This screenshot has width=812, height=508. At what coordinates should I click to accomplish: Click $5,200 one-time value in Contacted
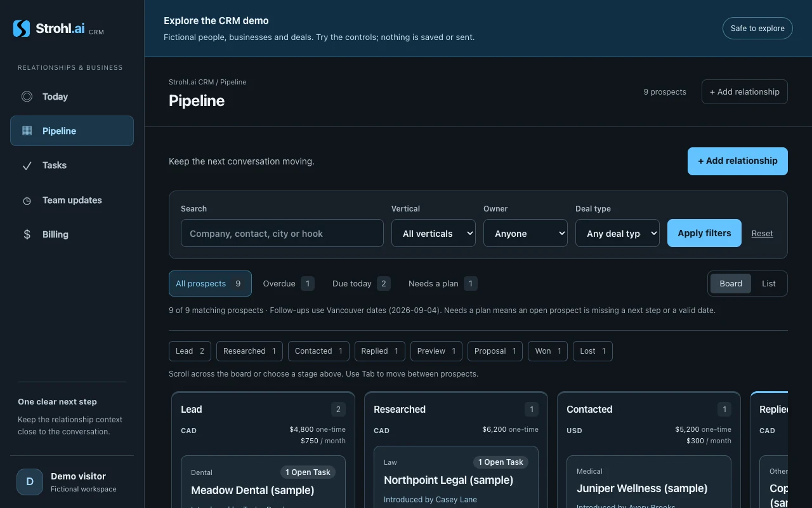[x=703, y=429]
